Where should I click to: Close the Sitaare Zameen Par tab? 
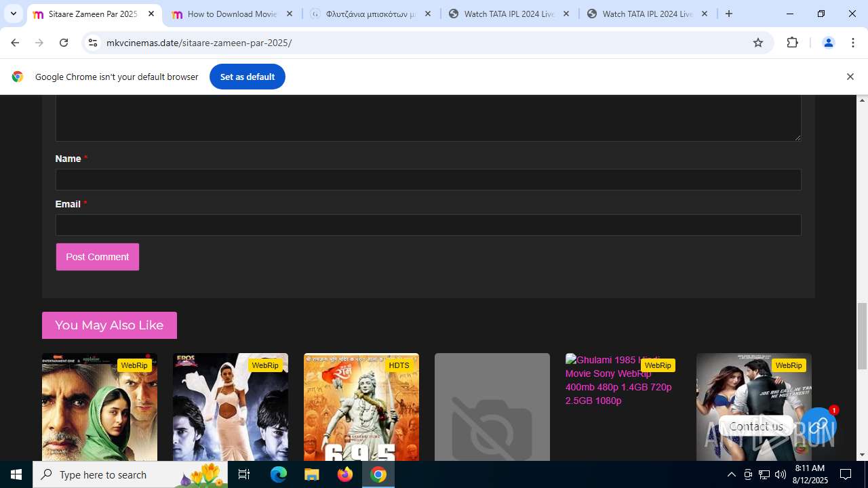[151, 14]
